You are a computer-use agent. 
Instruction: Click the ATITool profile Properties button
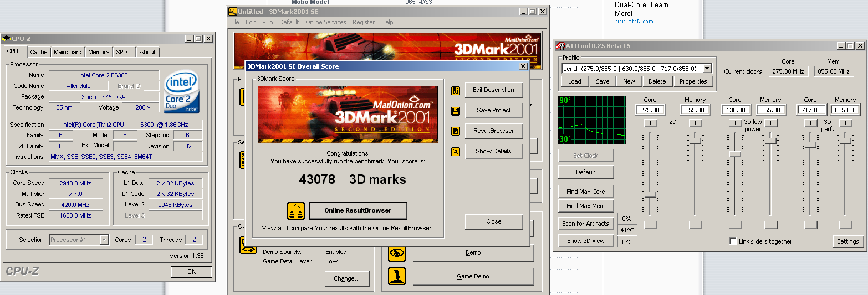point(693,81)
